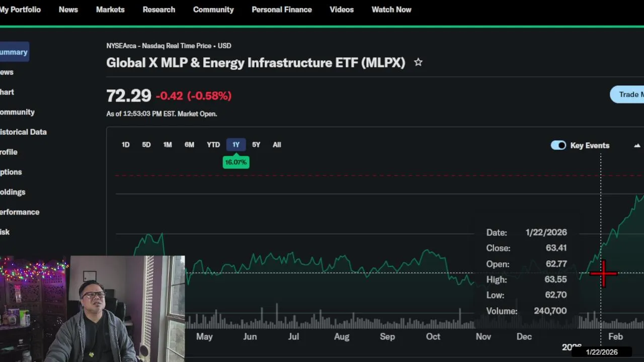This screenshot has height=362, width=644.
Task: Open the Chart sidebar section
Action: coord(7,92)
